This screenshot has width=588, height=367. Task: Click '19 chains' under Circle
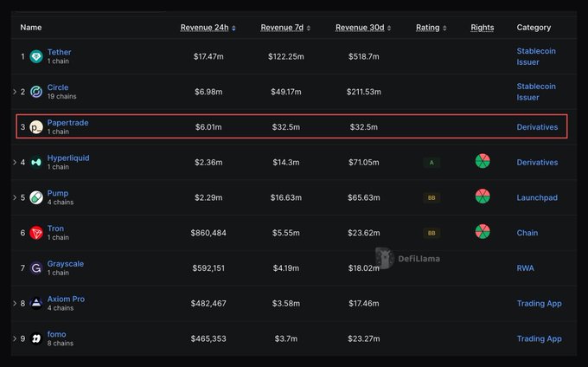coord(62,96)
